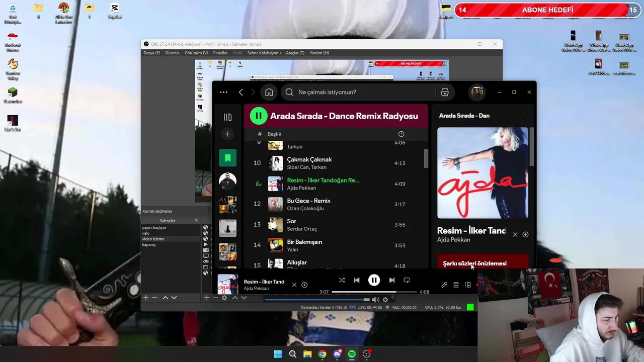This screenshot has width=644, height=362.
Task: Add current song to library from player bar
Action: pos(304,285)
